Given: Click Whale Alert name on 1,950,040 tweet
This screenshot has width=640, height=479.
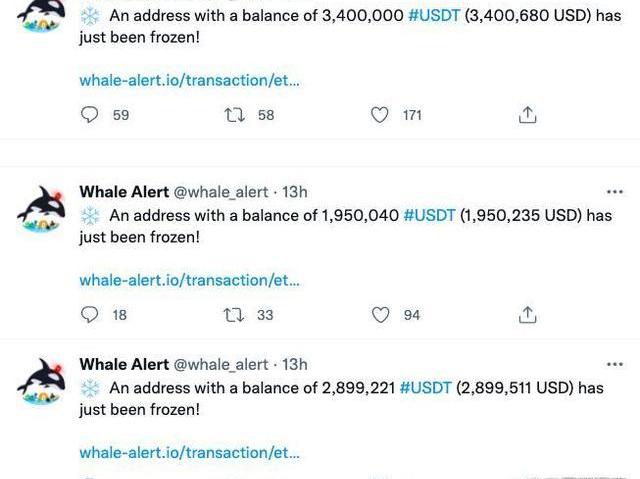Looking at the screenshot, I should coord(124,192).
